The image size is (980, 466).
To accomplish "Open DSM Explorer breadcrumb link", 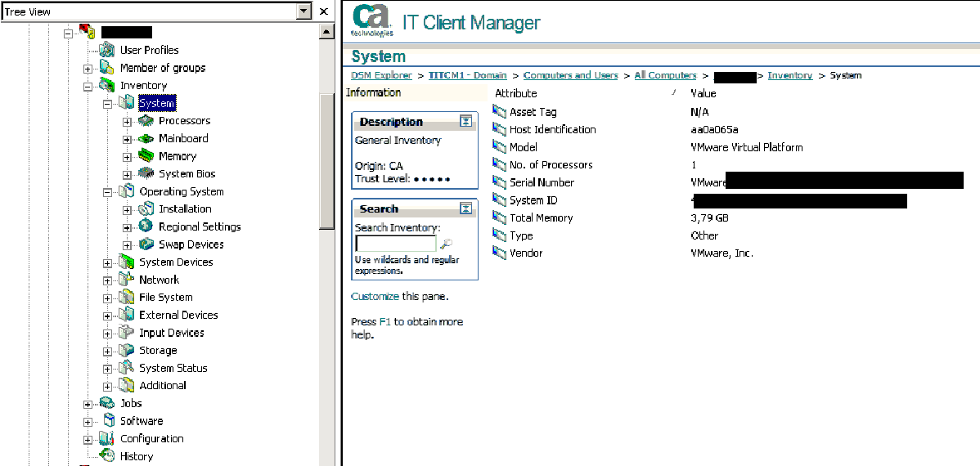I will pyautogui.click(x=381, y=75).
